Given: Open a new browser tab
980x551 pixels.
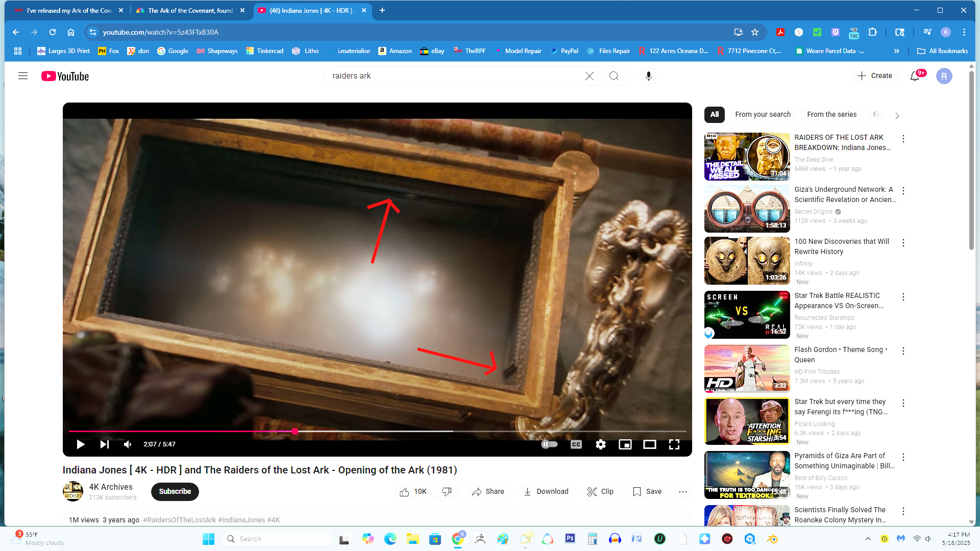Looking at the screenshot, I should pos(382,10).
